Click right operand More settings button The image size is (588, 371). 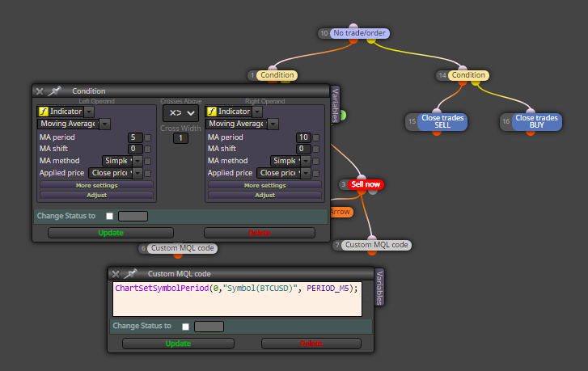[x=265, y=185]
